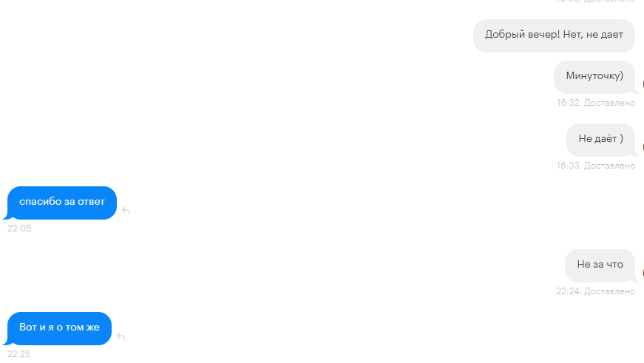Select the 'Не за что' message bubble
644x363 pixels.
click(600, 265)
